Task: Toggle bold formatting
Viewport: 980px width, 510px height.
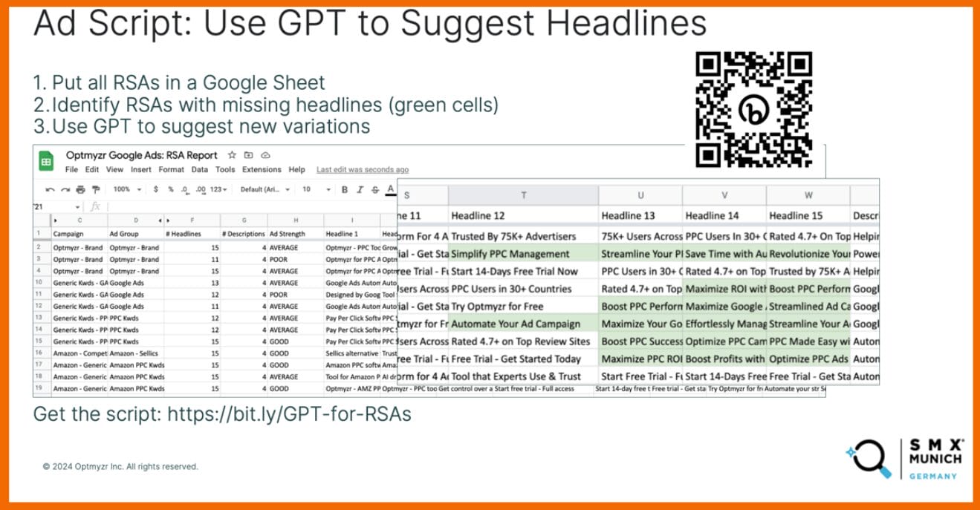Action: [345, 190]
